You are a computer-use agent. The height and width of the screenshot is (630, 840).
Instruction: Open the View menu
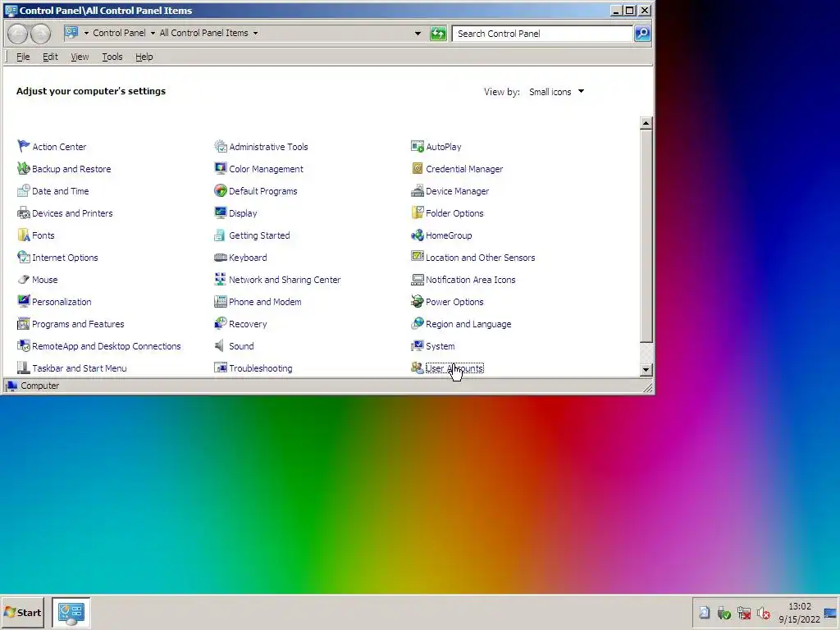(80, 57)
